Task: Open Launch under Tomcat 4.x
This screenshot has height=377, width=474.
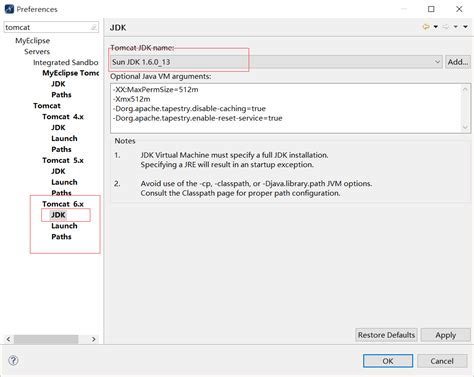Action: (x=64, y=138)
